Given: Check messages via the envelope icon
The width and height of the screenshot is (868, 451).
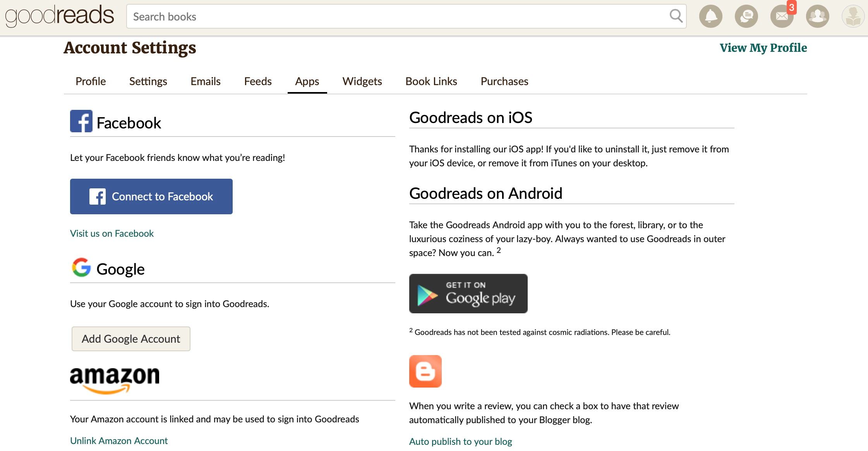Looking at the screenshot, I should [x=781, y=16].
